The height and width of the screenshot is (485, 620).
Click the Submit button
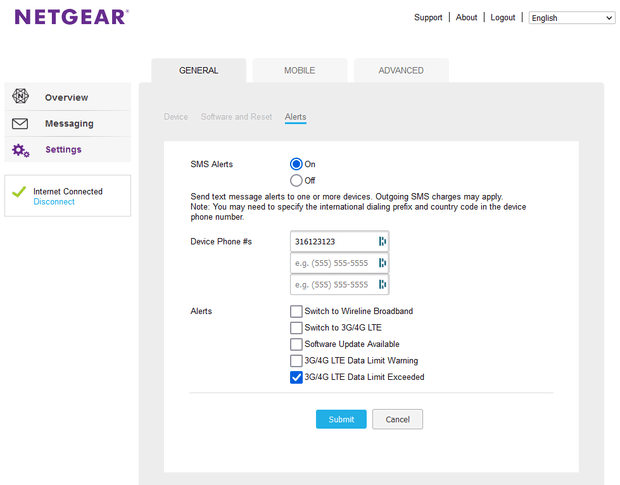coord(341,419)
